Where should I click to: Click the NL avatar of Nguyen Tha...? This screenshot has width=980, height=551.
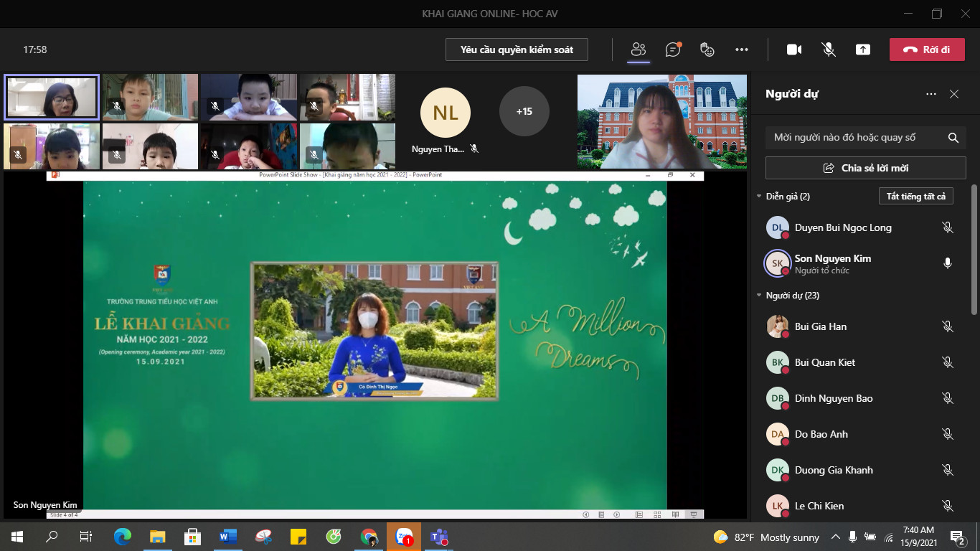click(445, 112)
